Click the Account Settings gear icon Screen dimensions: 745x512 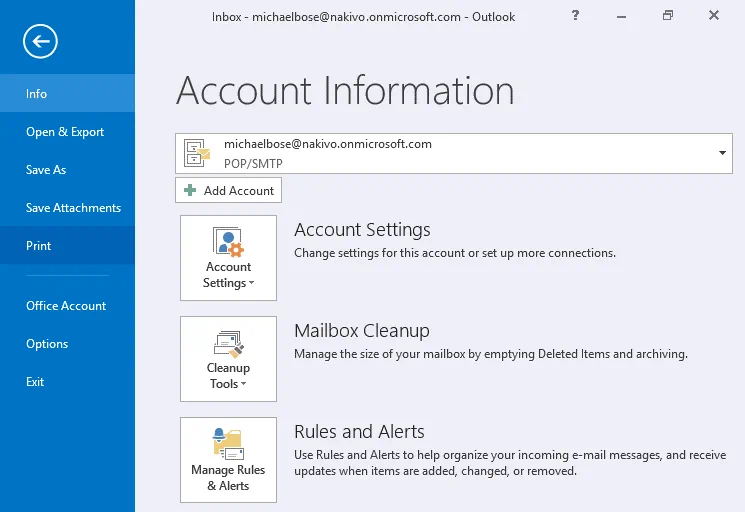pos(229,241)
